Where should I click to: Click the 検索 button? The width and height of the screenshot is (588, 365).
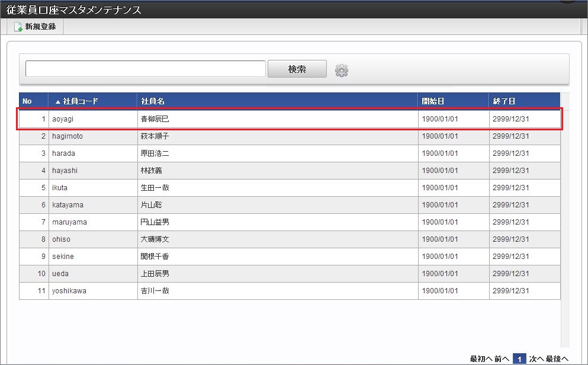297,69
